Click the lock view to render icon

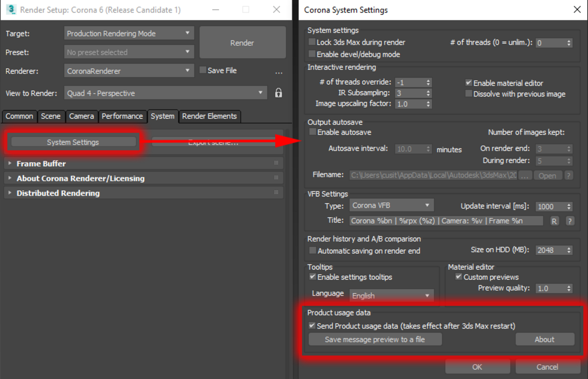278,93
